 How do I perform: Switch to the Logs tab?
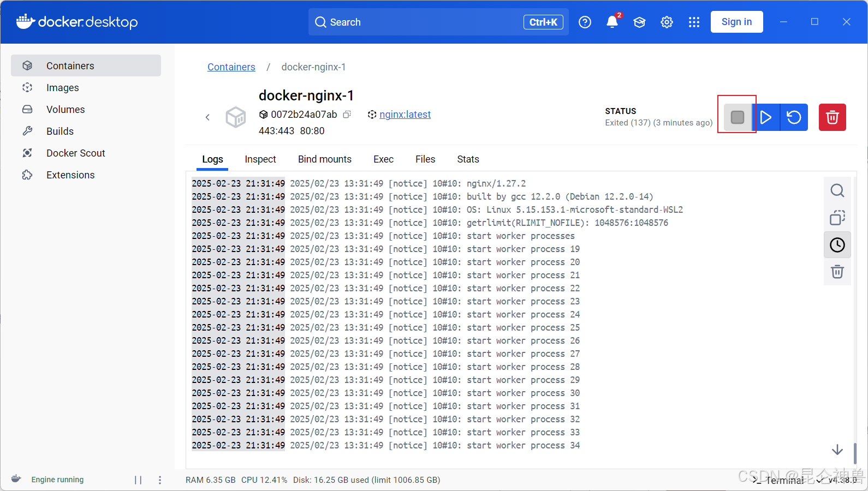click(x=212, y=159)
